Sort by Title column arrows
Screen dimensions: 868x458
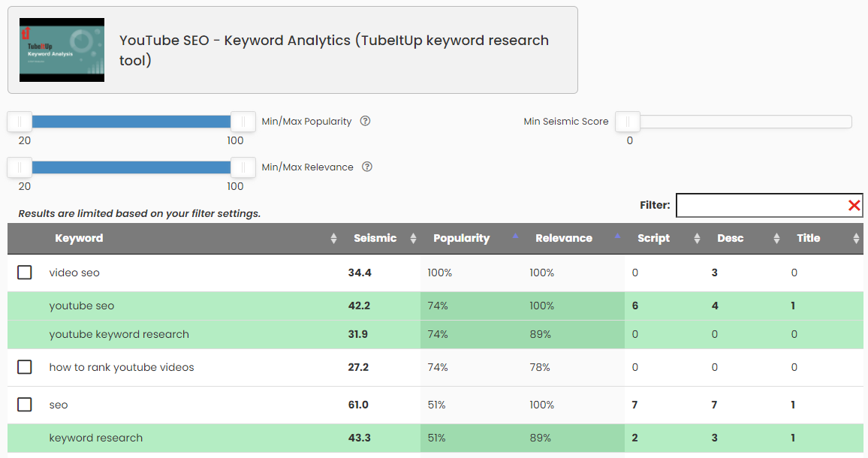pos(856,238)
